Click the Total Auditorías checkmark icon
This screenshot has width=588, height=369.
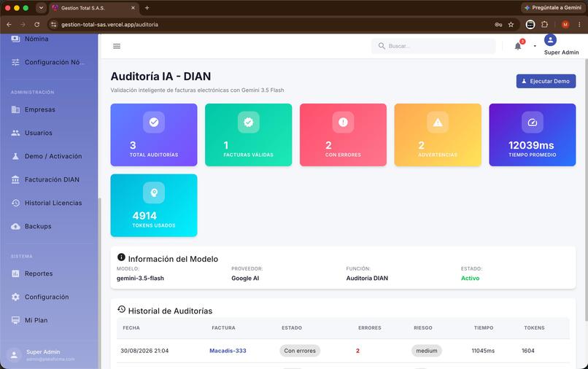pyautogui.click(x=154, y=123)
